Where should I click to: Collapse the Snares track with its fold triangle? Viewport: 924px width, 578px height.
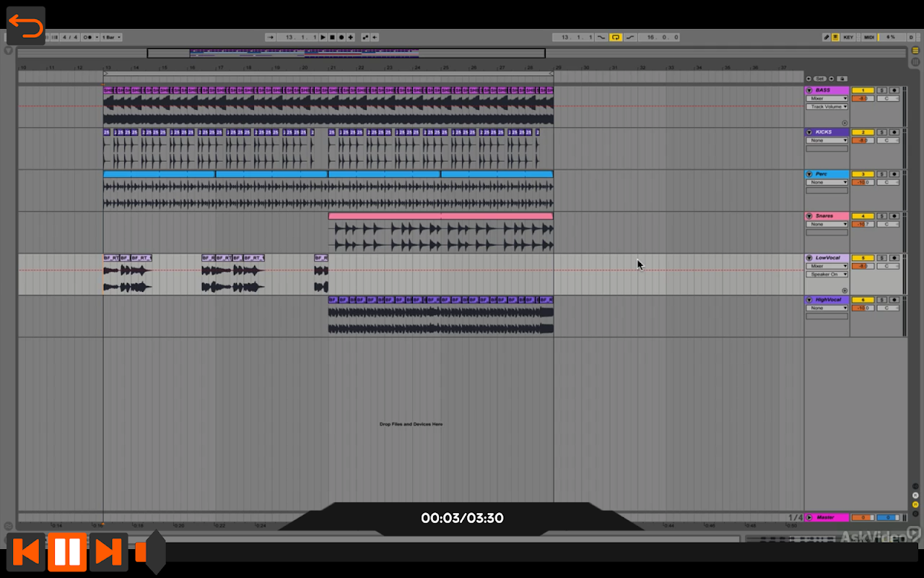(809, 216)
